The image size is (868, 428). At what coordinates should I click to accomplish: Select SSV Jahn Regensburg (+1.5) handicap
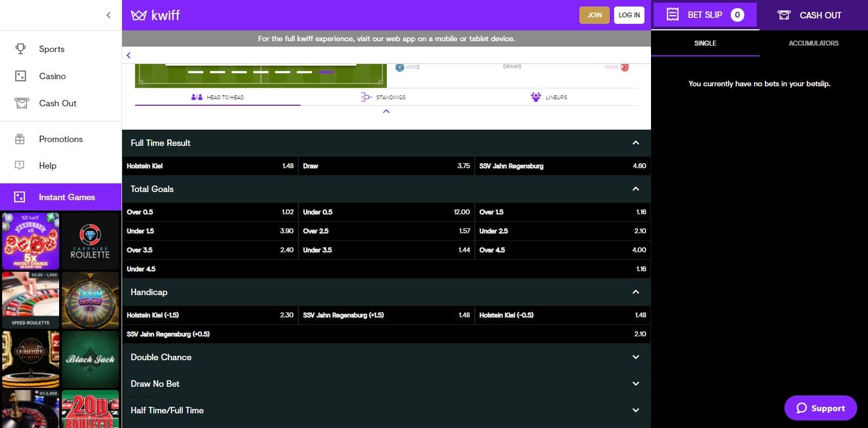[x=386, y=315]
